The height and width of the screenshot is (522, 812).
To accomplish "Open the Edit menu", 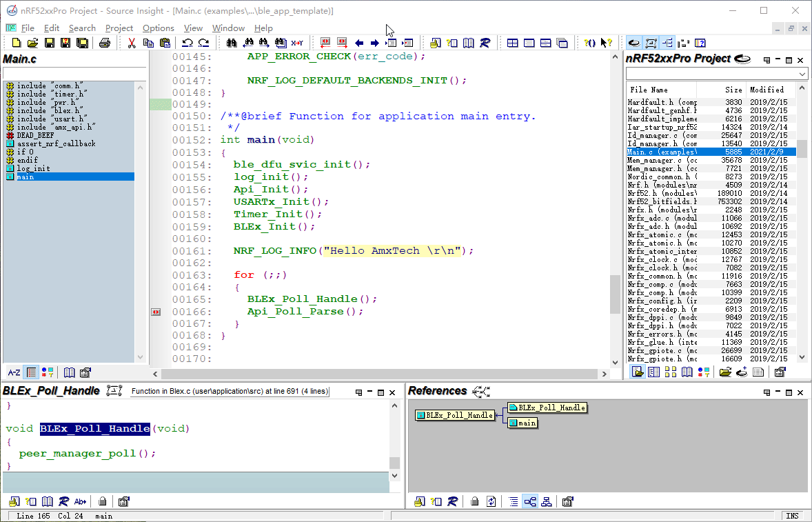I will point(52,28).
